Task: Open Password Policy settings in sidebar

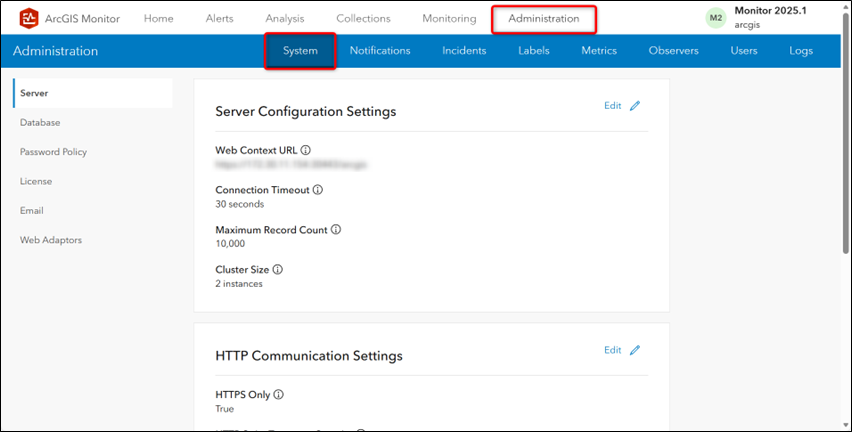Action: tap(53, 152)
